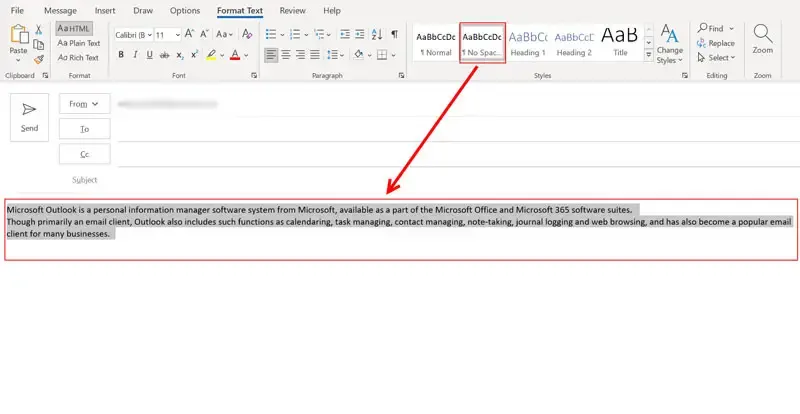Increase the paragraph indent
Viewport: 800px width, 414px height.
[x=360, y=34]
